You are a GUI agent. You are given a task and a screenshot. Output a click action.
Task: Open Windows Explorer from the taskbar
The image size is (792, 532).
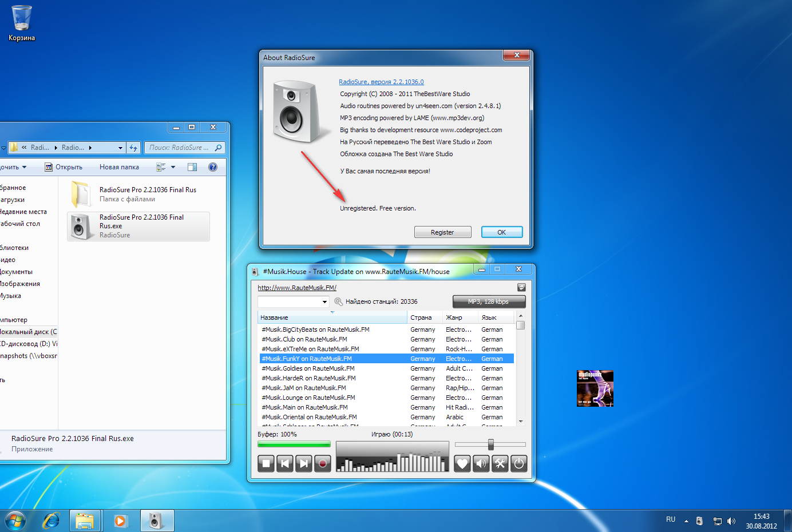coord(85,521)
